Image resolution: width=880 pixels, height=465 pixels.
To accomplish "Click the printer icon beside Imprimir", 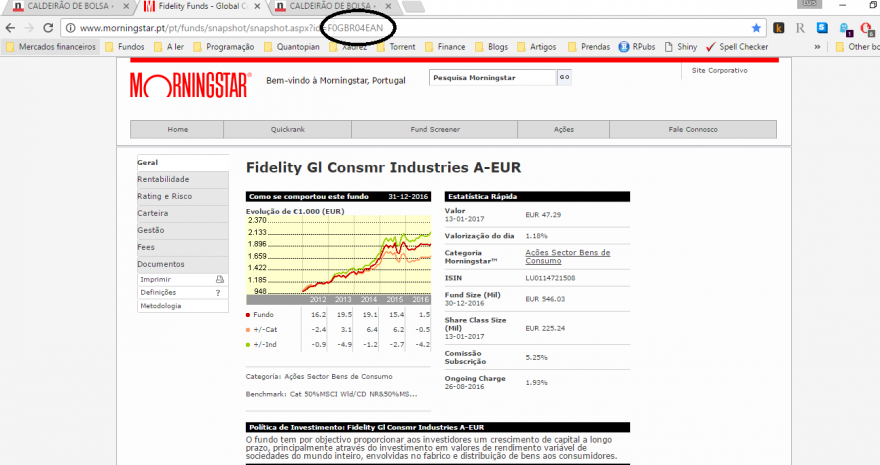I will pyautogui.click(x=219, y=279).
